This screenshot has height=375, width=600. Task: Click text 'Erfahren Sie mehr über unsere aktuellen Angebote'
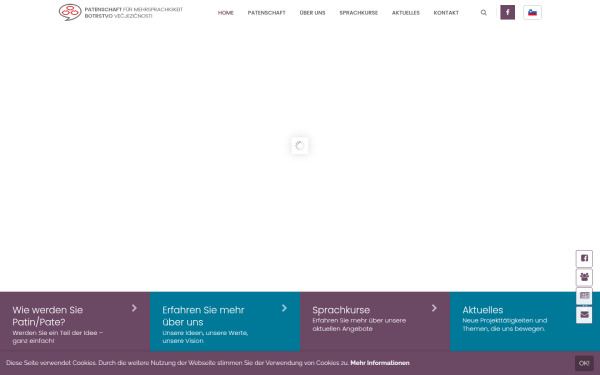coord(359,324)
